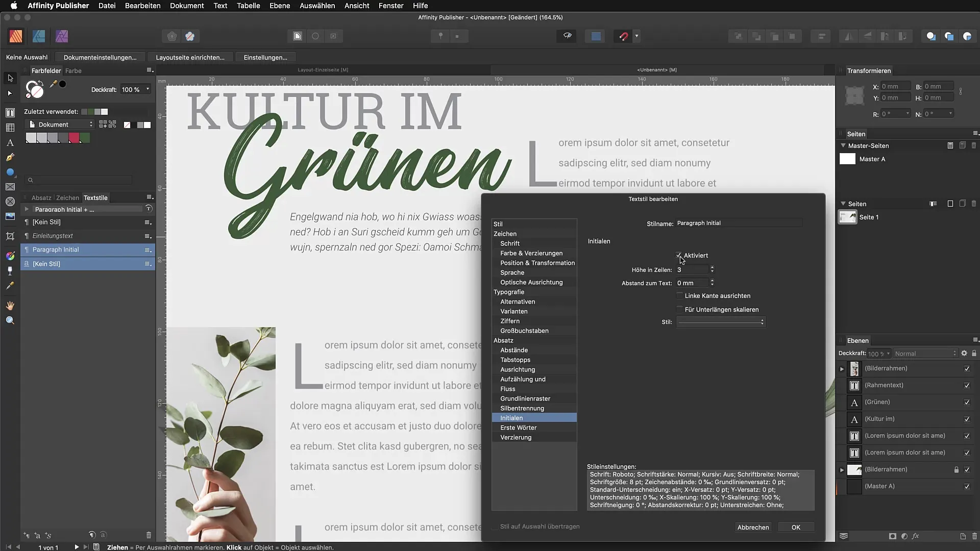Screen dimensions: 980x551
Task: Confirm dialog with OK
Action: (796, 527)
